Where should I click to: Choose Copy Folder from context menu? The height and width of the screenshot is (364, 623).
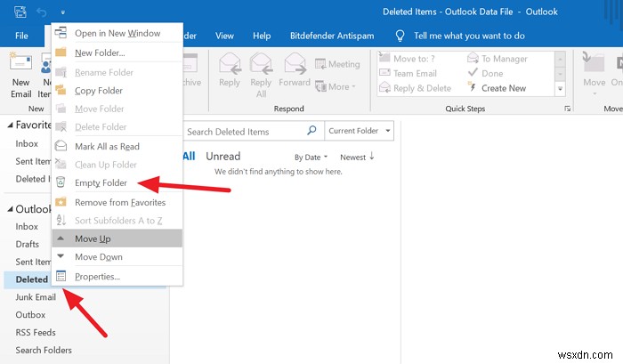pos(117,91)
